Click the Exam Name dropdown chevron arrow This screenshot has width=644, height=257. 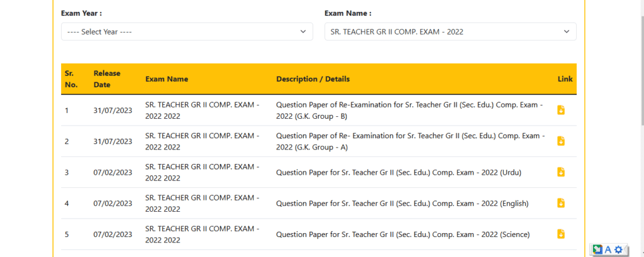pyautogui.click(x=566, y=31)
